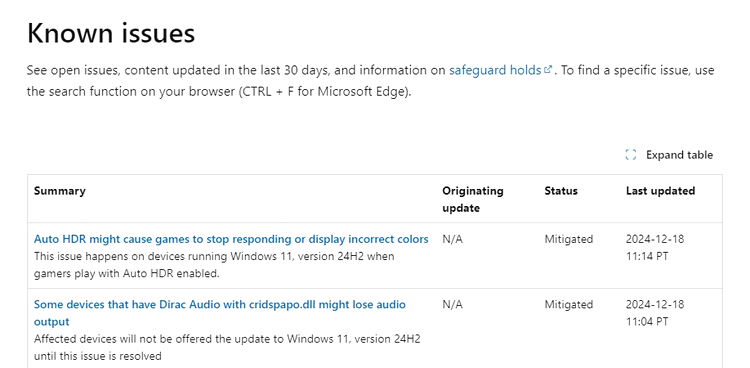Image resolution: width=750 pixels, height=368 pixels.
Task: Open the Auto HDR games issue link
Action: [x=231, y=239]
